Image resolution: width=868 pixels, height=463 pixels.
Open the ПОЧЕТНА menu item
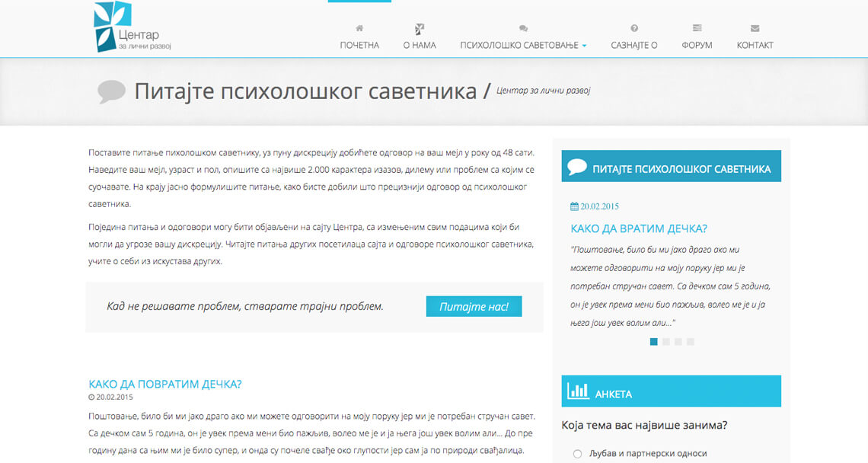tap(359, 46)
